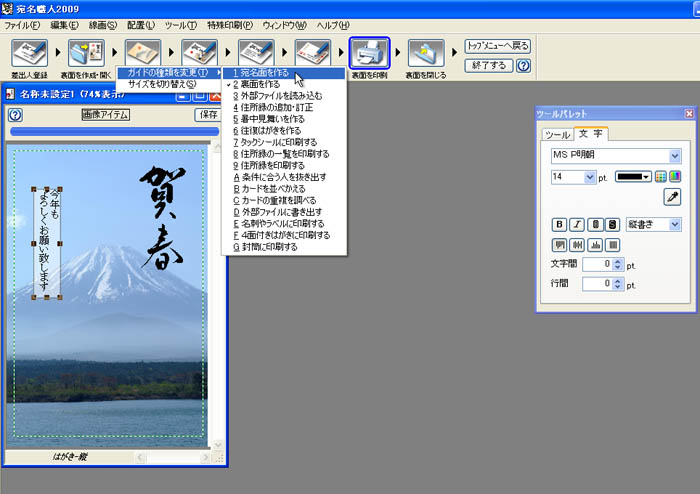Image resolution: width=700 pixels, height=494 pixels.
Task: Click the トップメニューへ戻る button
Action: (497, 46)
